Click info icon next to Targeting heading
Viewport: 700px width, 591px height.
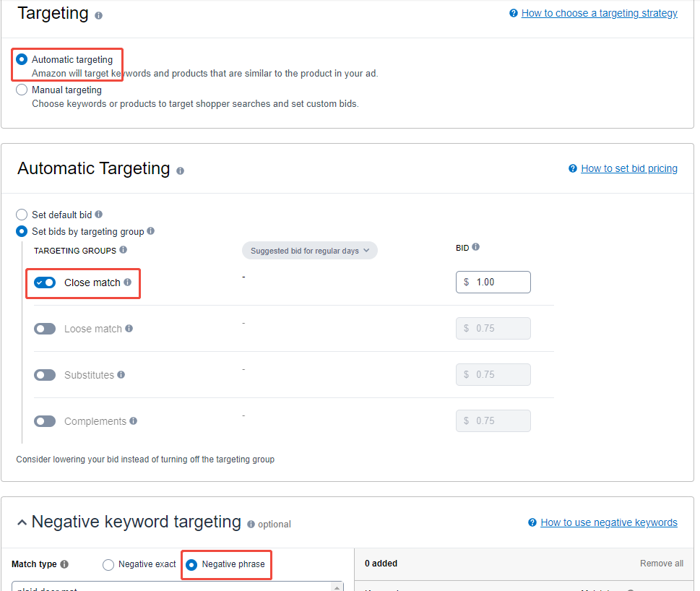[x=99, y=15]
